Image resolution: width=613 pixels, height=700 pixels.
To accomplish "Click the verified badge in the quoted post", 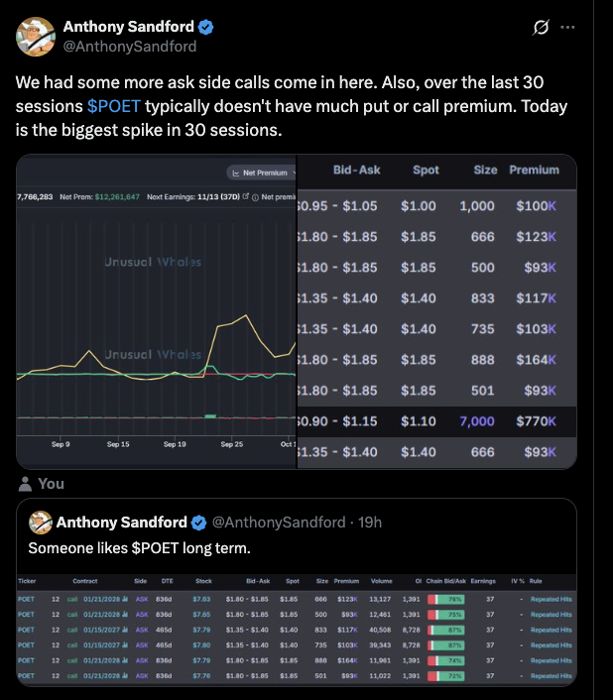I will tap(198, 523).
